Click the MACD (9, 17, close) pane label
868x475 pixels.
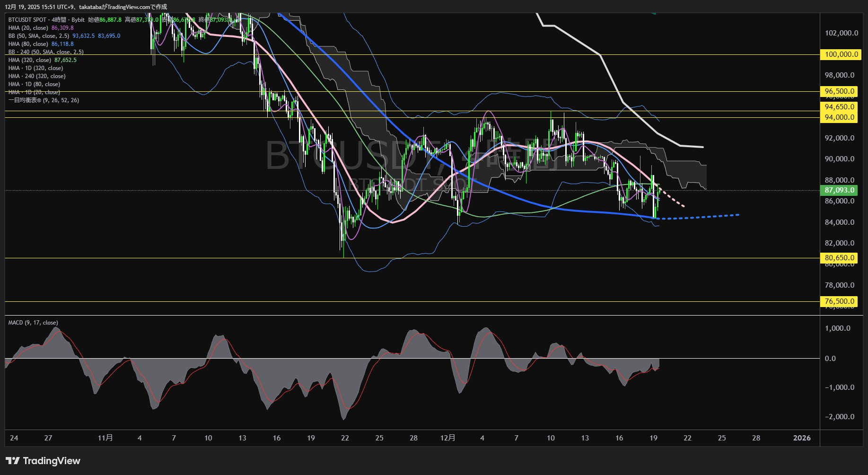point(33,323)
